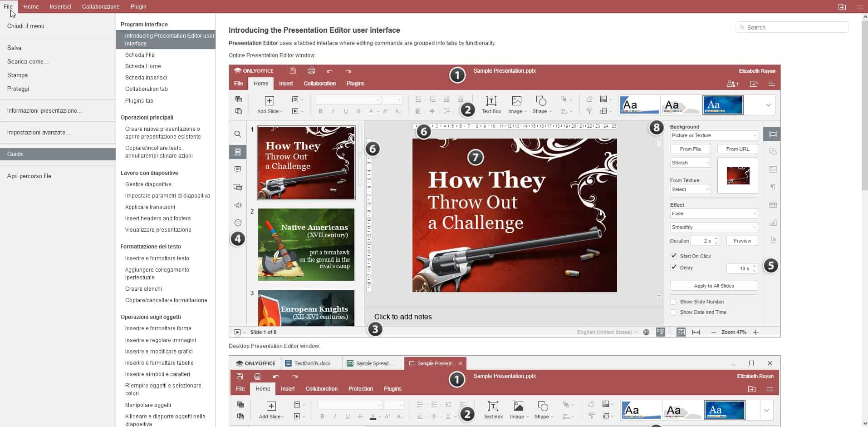Click the open file location folder icon
Screen dimensions: 868x427
[x=842, y=7]
